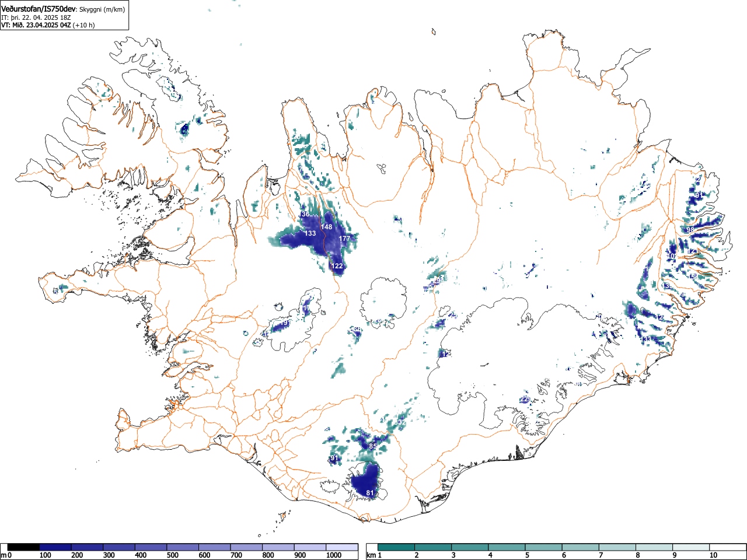This screenshot has width=747, height=560.
Task: Pick the 8–9 km legend swatch
Action: pyautogui.click(x=654, y=547)
